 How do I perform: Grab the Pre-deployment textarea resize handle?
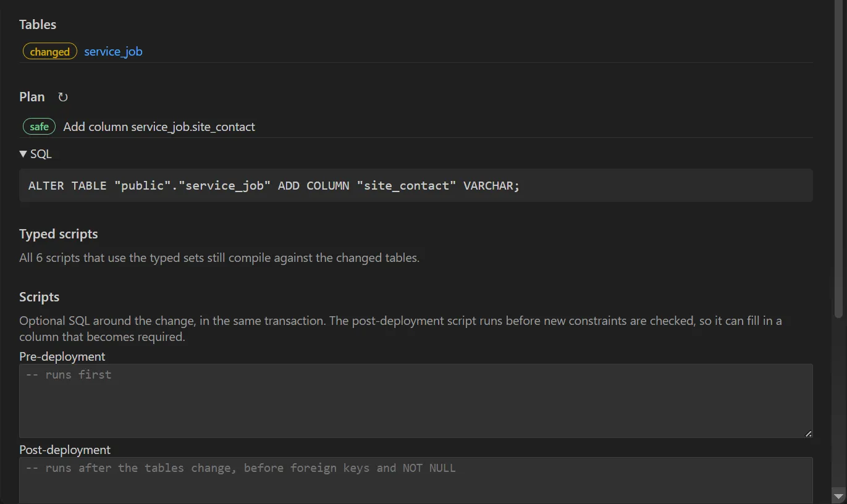[809, 434]
